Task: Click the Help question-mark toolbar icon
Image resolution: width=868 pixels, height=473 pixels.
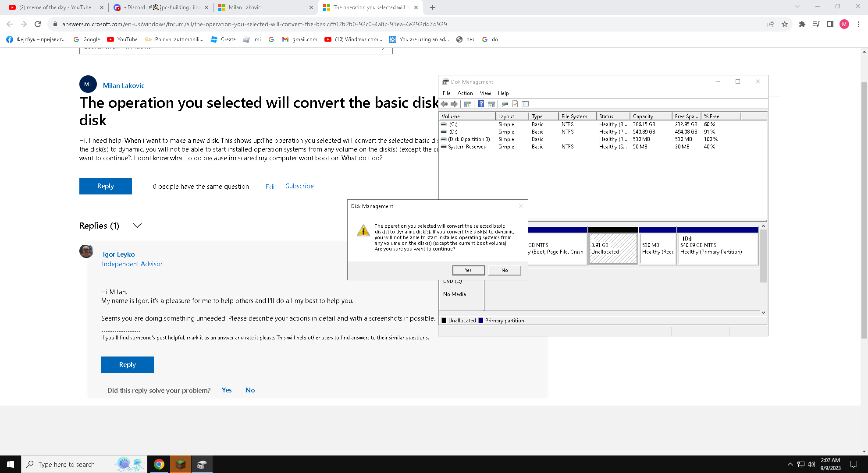Action: (481, 104)
